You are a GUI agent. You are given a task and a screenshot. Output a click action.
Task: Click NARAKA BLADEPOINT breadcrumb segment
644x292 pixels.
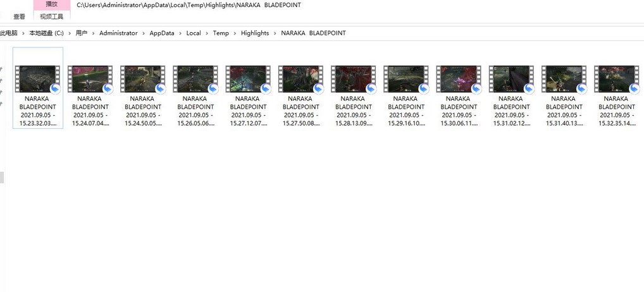[x=313, y=33]
